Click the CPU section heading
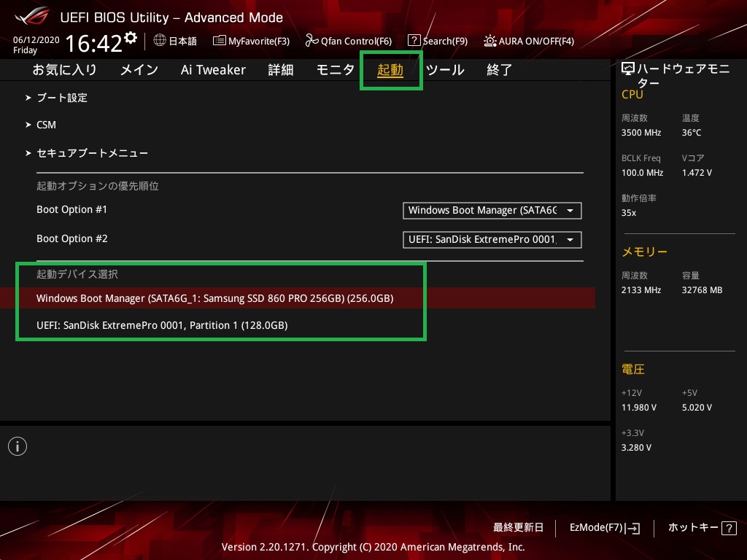Screen dimensions: 747x560 pos(632,94)
